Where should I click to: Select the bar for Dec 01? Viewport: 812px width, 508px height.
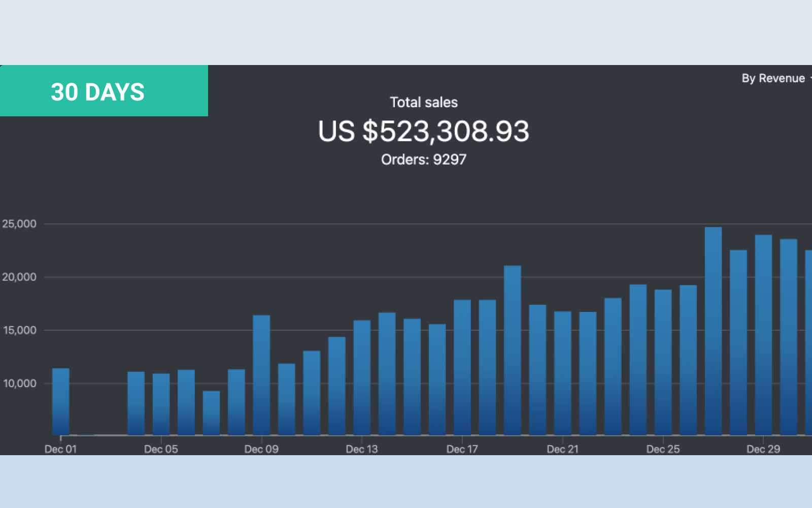61,401
